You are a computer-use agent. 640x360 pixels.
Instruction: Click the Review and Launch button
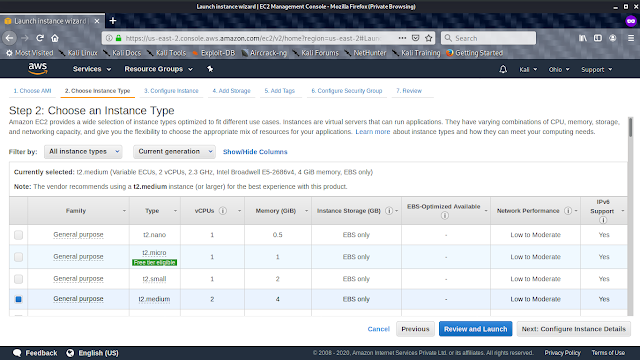476,329
